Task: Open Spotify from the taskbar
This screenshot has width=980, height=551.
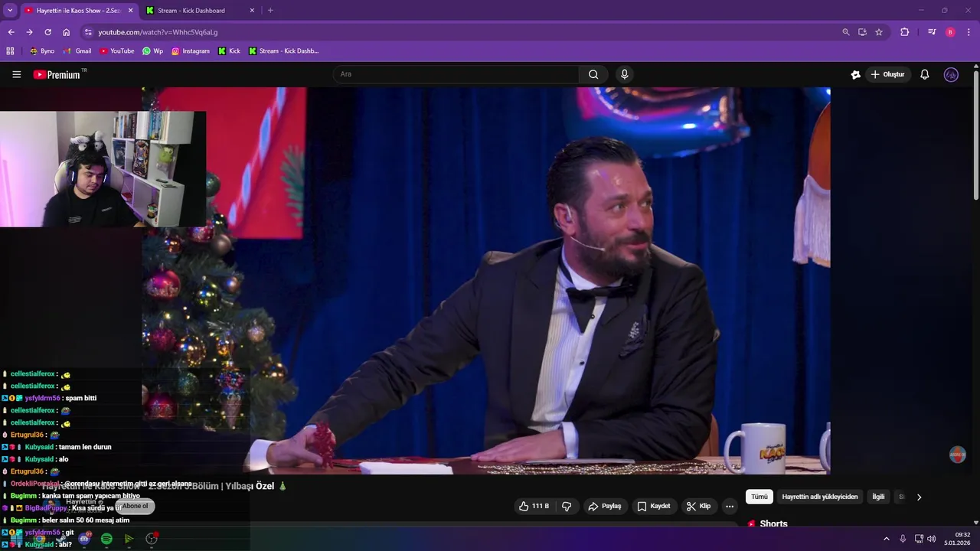Action: 106,539
